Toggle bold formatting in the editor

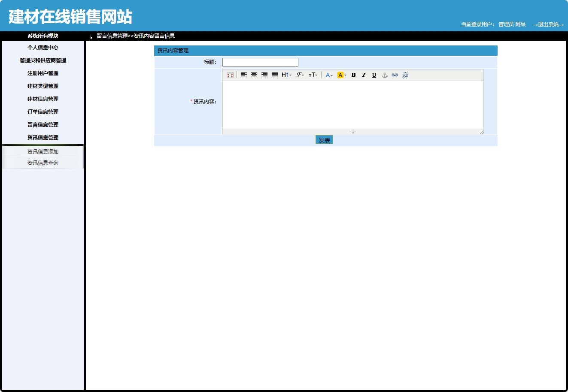(353, 75)
